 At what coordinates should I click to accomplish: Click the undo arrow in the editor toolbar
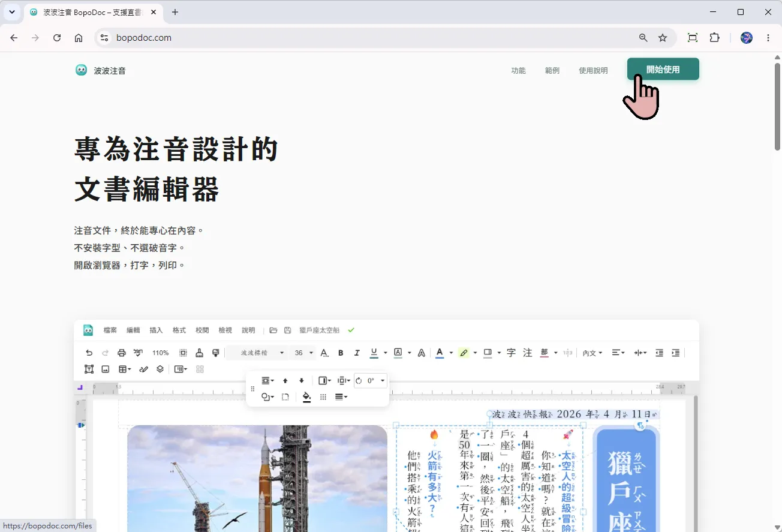point(89,353)
